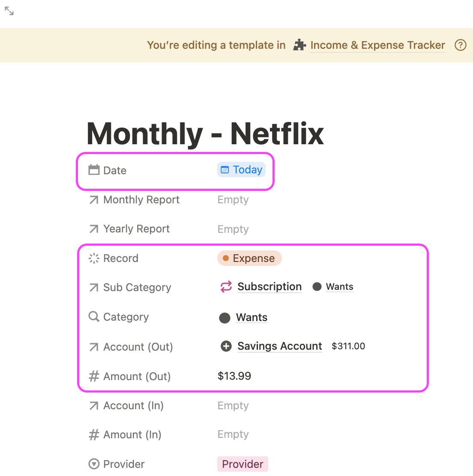Fill the empty Yearly Report field
The height and width of the screenshot is (476, 473).
233,229
